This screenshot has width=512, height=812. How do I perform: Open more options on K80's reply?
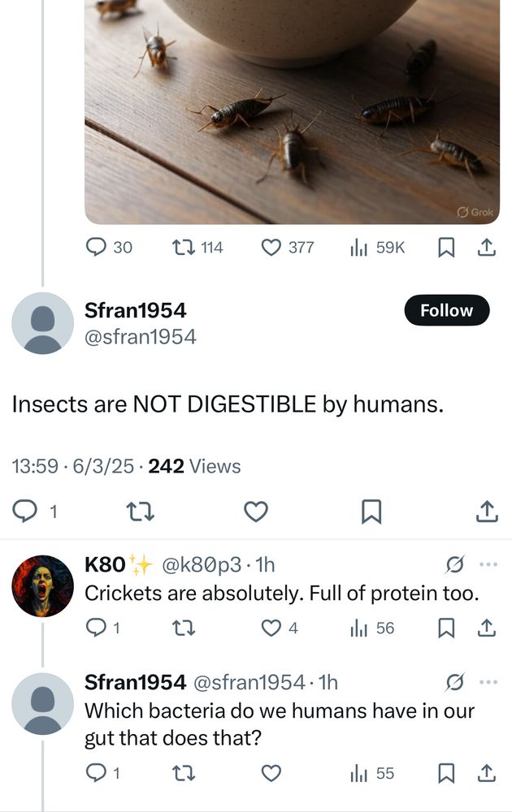coord(488,564)
